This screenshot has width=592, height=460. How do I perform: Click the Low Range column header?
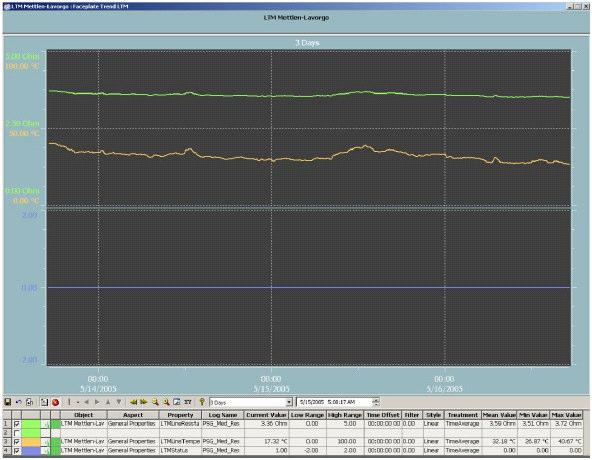[307, 415]
